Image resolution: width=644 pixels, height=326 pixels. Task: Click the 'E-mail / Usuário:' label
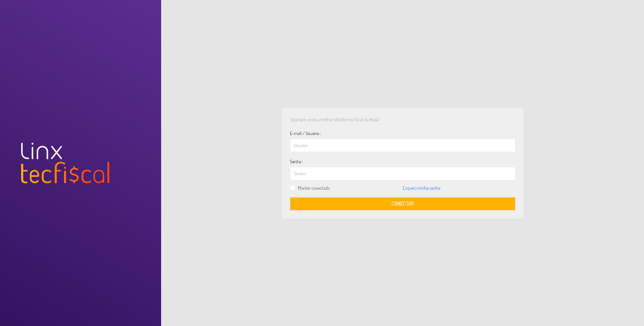coord(305,133)
